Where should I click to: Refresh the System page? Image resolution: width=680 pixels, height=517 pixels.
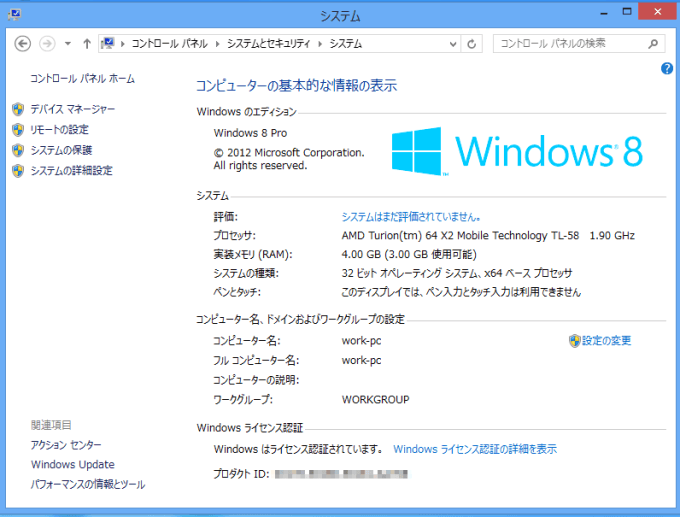[471, 44]
